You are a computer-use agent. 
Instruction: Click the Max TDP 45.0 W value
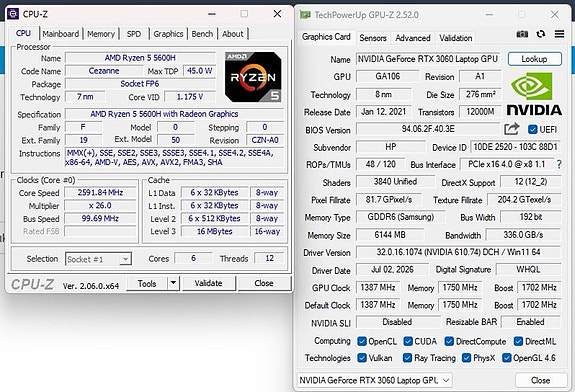[x=200, y=71]
